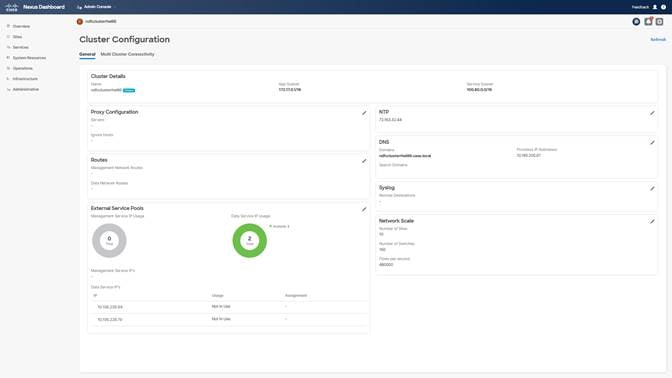
Task: Edit the Routes section
Action: (364, 161)
